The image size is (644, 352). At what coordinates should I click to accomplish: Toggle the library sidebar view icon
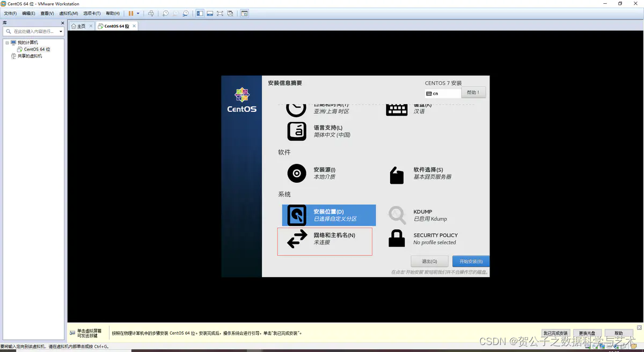200,13
